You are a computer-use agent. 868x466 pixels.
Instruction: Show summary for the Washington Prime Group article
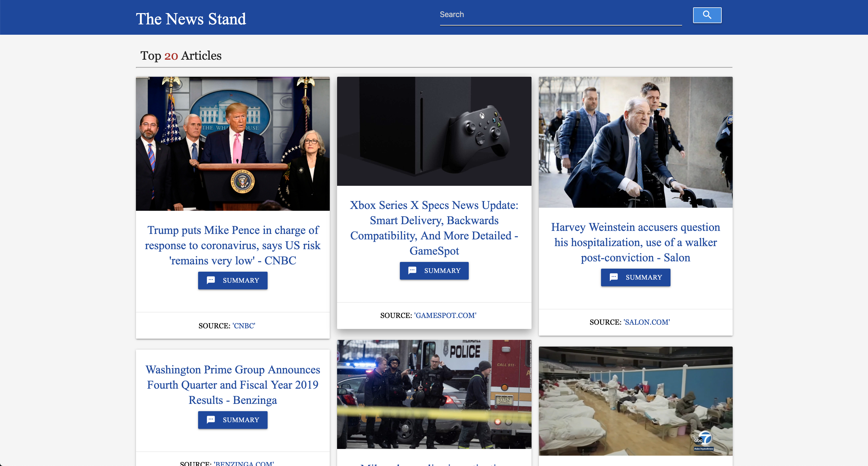233,420
